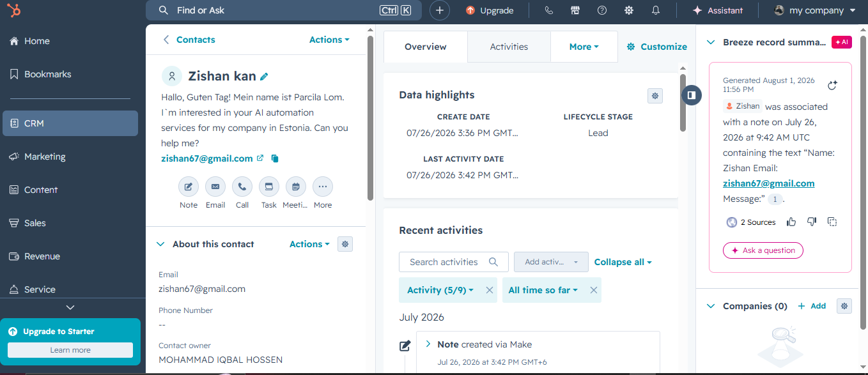Collapse the Breeze record summary card
868x375 pixels.
tap(710, 42)
